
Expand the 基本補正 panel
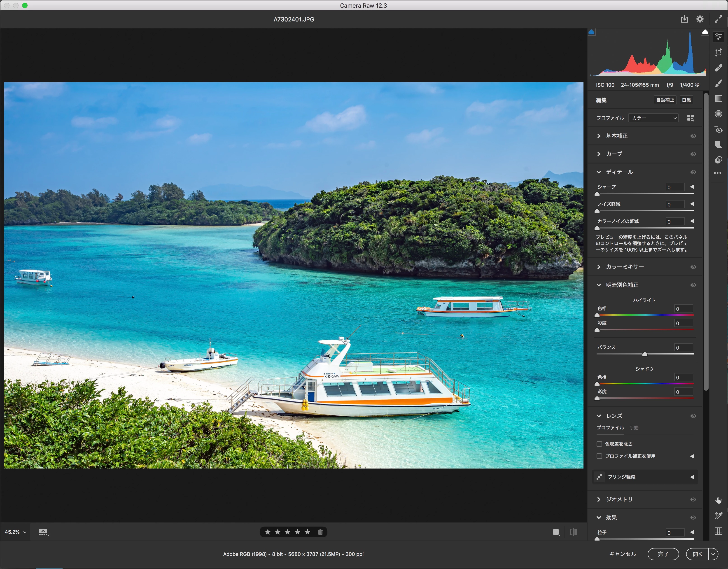pyautogui.click(x=616, y=136)
